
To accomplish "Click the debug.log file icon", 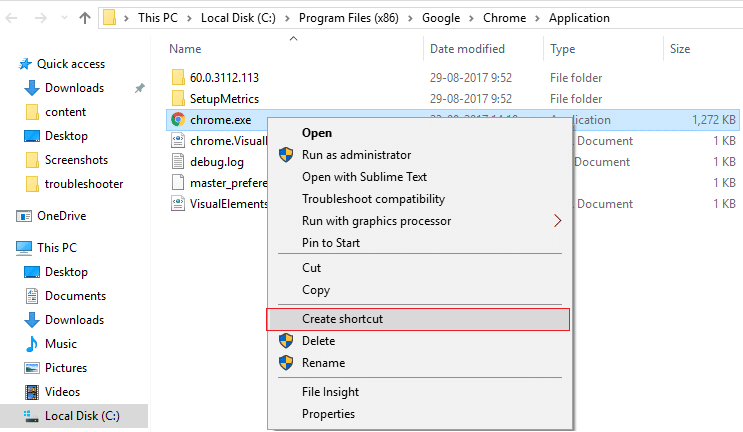I will [x=178, y=162].
